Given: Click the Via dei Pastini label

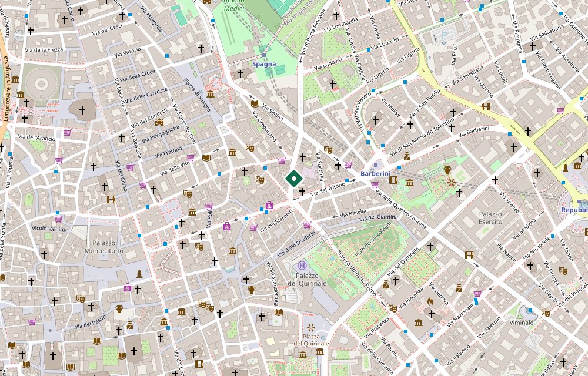Looking at the screenshot, I should click(91, 321).
